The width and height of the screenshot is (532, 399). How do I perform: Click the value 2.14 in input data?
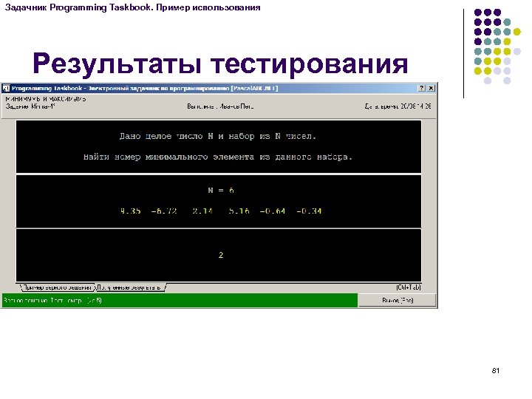[202, 211]
